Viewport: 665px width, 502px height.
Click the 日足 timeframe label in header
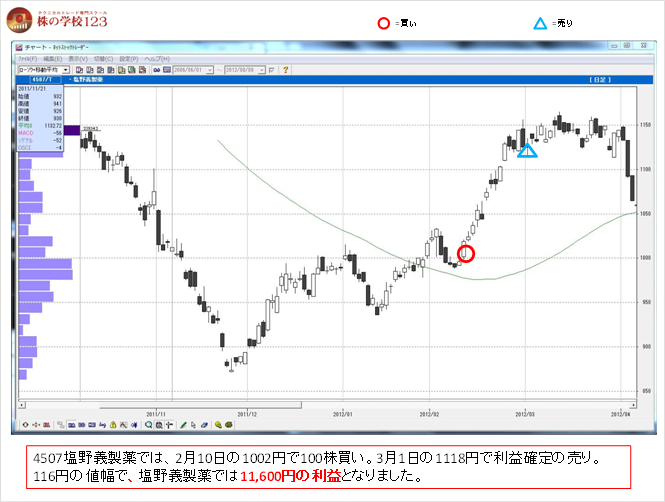point(599,80)
